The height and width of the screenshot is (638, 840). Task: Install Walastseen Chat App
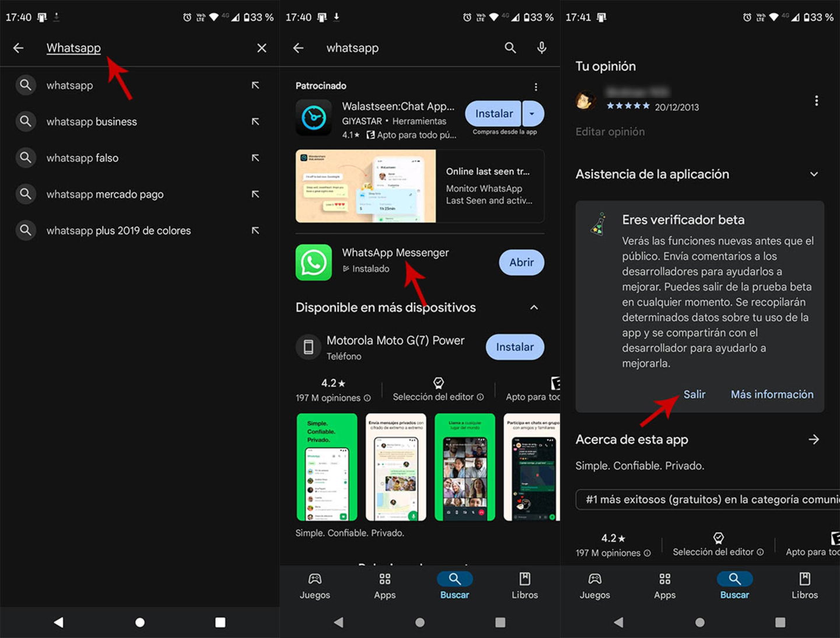point(494,114)
